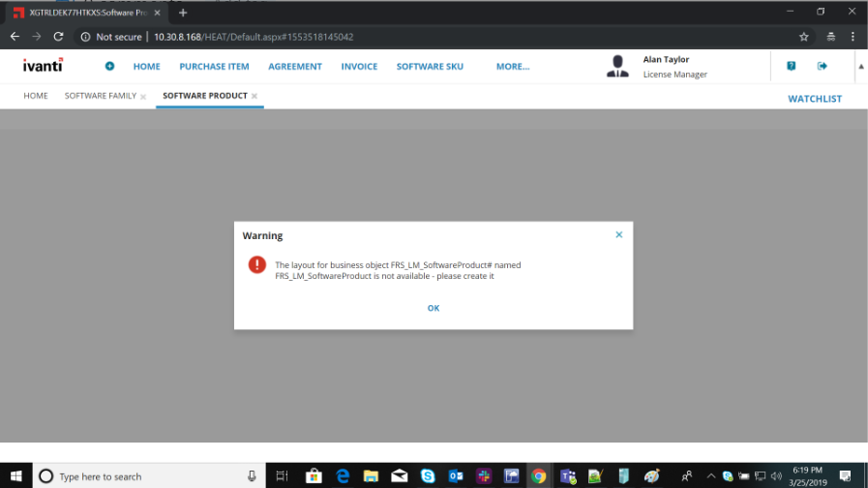
Task: Go to INVOICE in the top navigation
Action: pos(359,67)
